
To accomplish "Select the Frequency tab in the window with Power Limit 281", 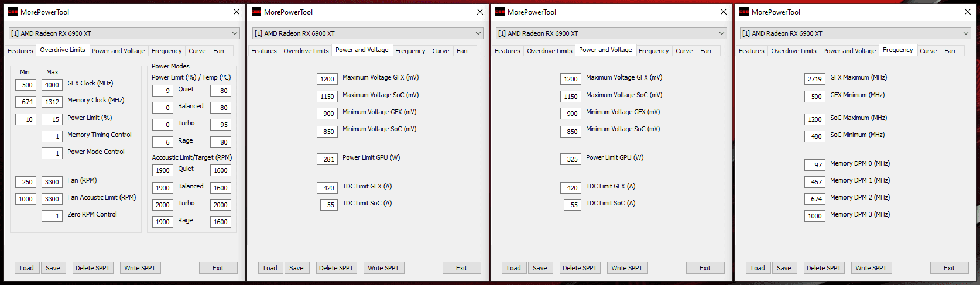I will (x=410, y=51).
